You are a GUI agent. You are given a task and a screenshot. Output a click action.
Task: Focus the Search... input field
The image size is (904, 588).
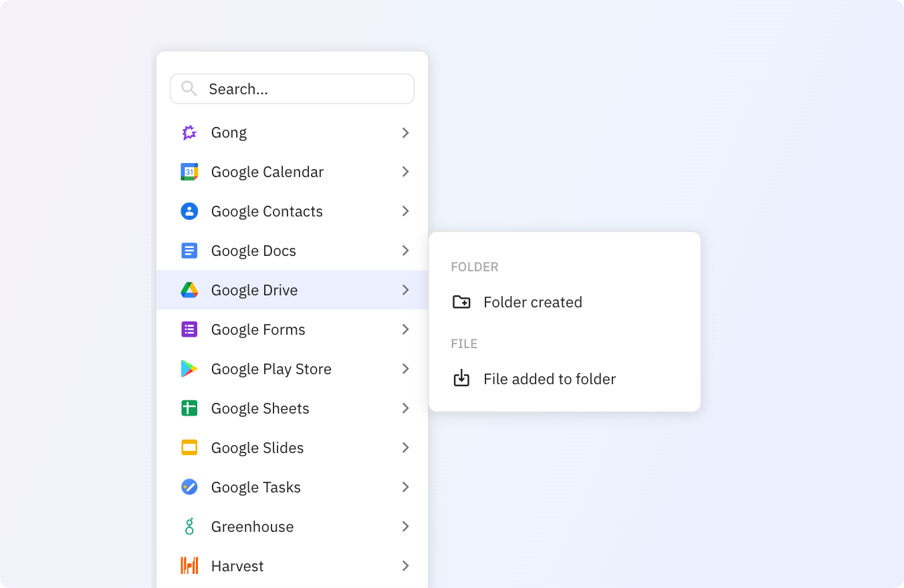click(x=292, y=89)
